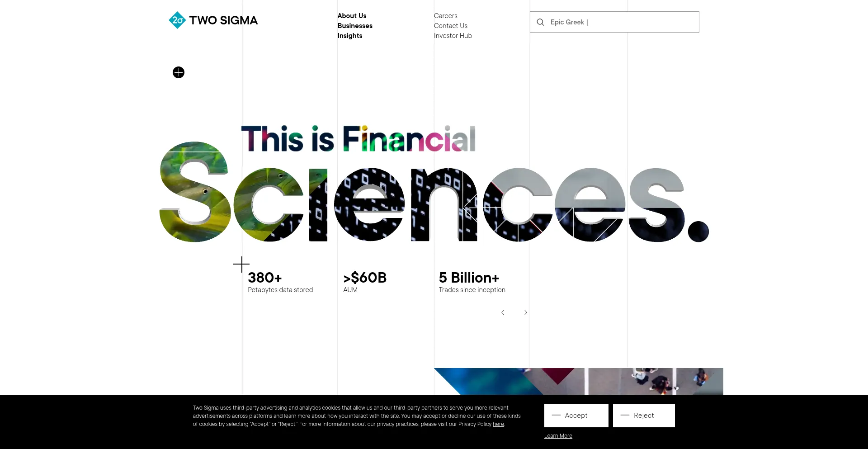Open the About Us menu
The height and width of the screenshot is (449, 868).
(352, 16)
